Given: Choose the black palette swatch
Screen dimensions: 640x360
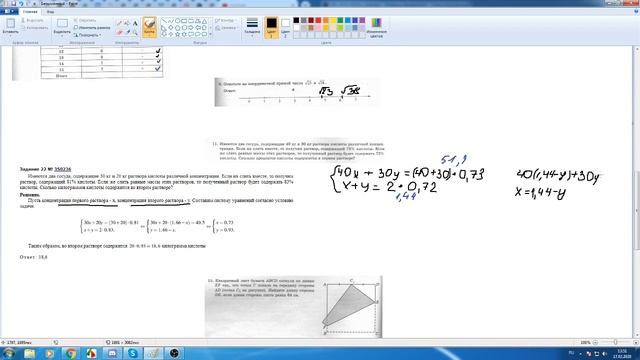Looking at the screenshot, I should coord(296,20).
